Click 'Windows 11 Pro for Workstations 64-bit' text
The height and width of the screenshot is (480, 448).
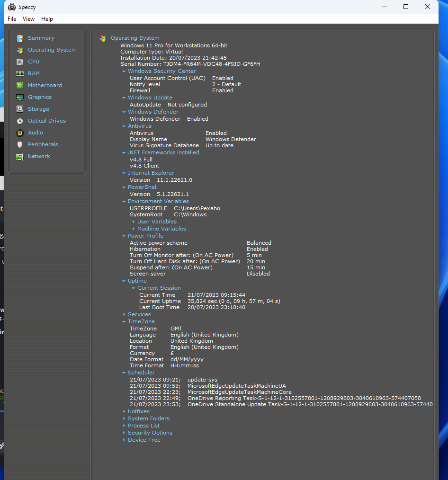pyautogui.click(x=174, y=45)
